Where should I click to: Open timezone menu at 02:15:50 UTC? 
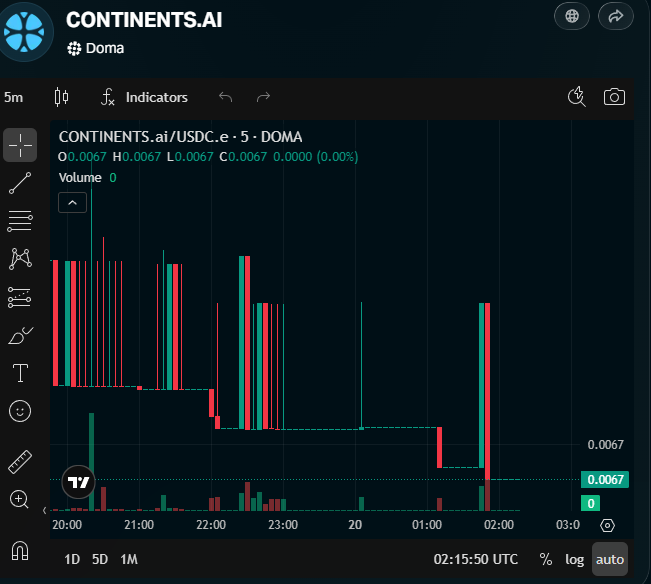click(476, 559)
